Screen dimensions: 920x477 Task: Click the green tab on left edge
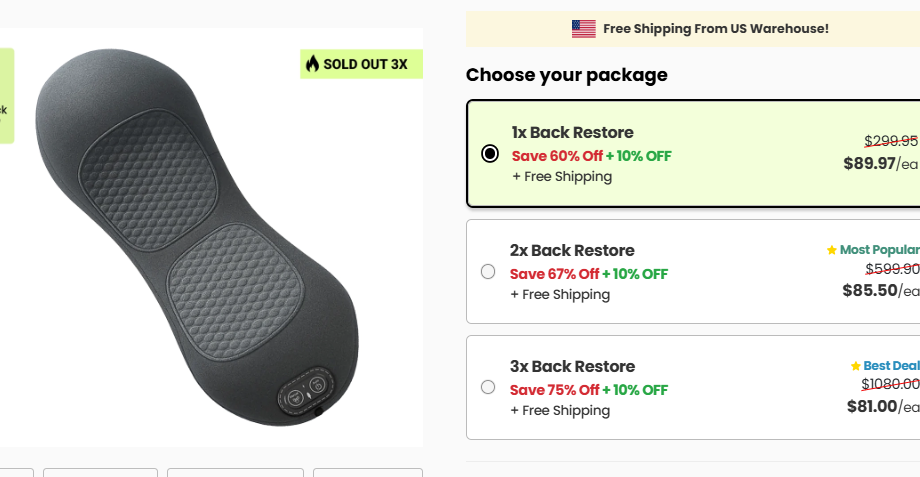[x=6, y=96]
